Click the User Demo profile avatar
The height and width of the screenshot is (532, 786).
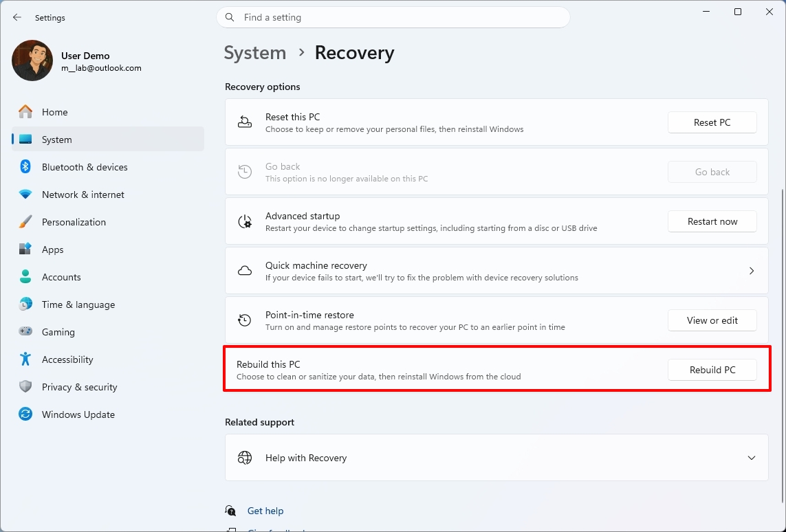(32, 60)
